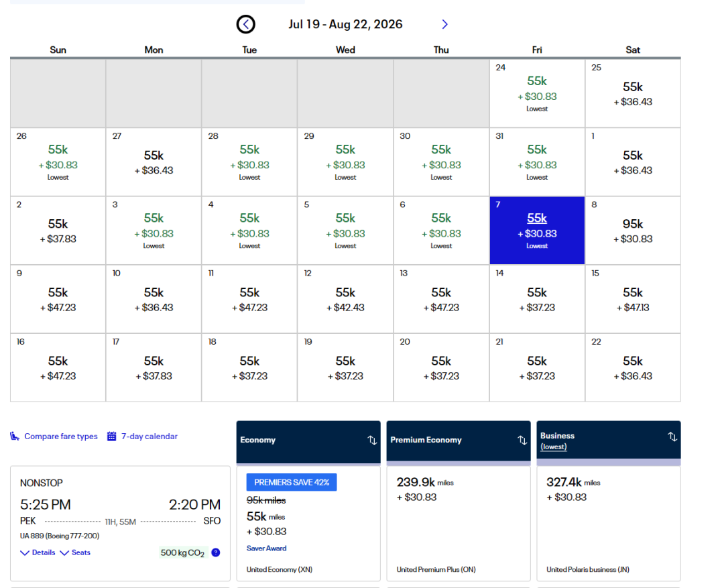The image size is (724, 588).
Task: Go to previous month with left arrow
Action: click(x=246, y=24)
